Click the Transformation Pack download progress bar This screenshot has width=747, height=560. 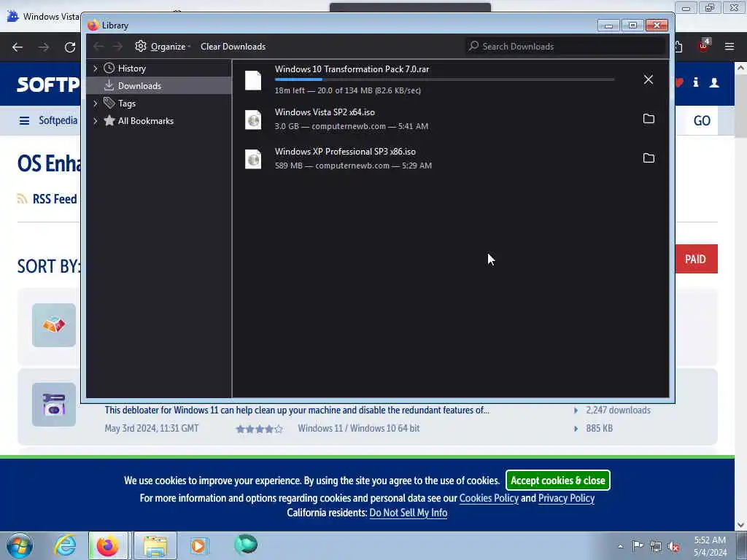click(x=444, y=79)
